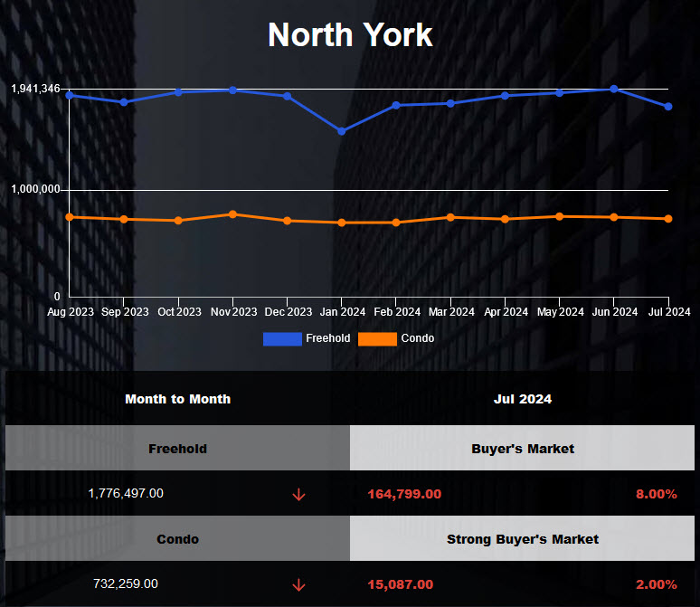Toggle the Condo legend label
Viewport: 700px width, 607px height.
418,338
